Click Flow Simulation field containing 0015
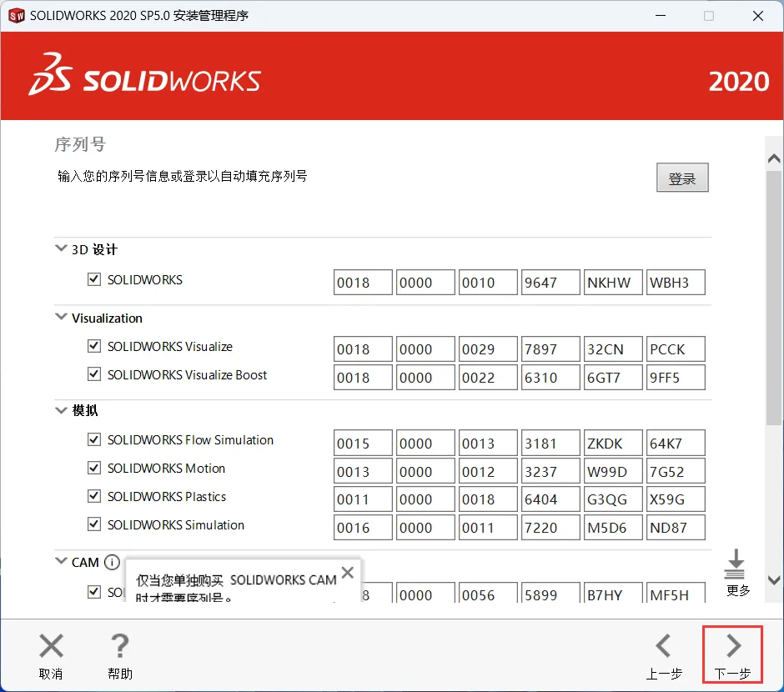The image size is (784, 692). 363,443
